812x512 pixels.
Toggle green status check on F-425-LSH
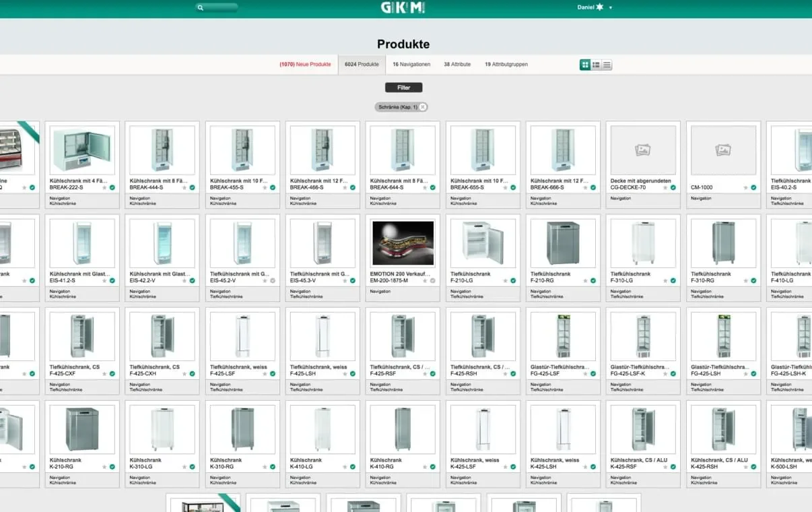click(x=353, y=373)
